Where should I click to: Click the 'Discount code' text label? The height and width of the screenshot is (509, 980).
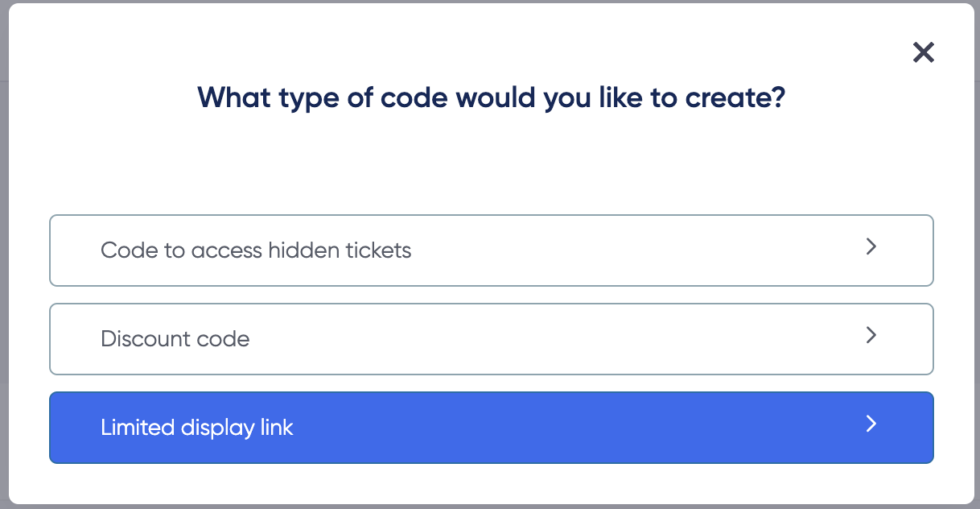[175, 339]
